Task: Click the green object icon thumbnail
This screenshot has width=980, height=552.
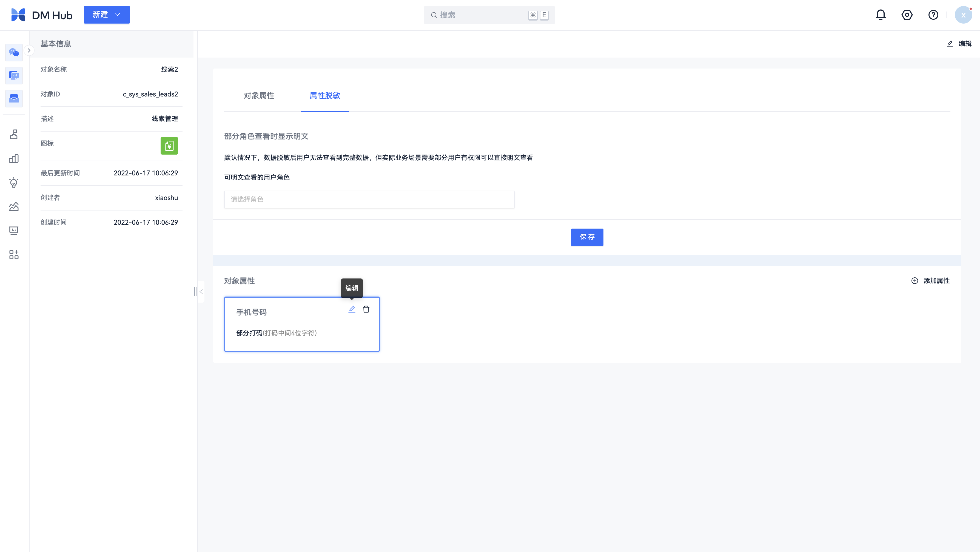Action: [x=169, y=146]
